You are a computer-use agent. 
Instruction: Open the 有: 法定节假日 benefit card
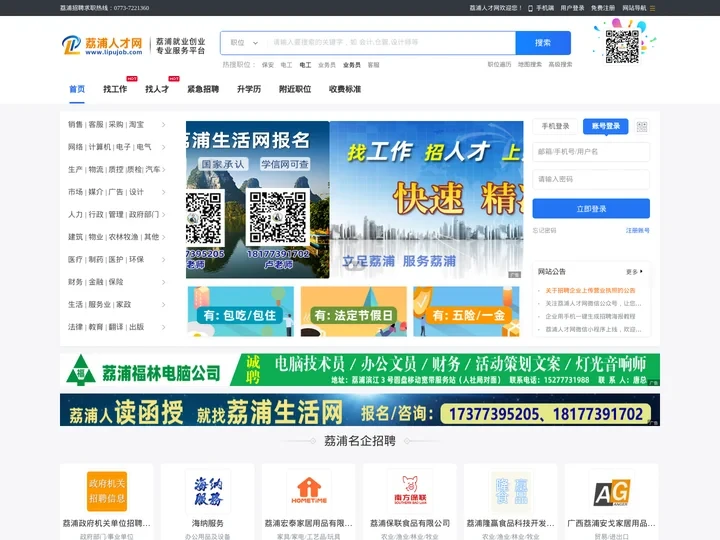(354, 311)
